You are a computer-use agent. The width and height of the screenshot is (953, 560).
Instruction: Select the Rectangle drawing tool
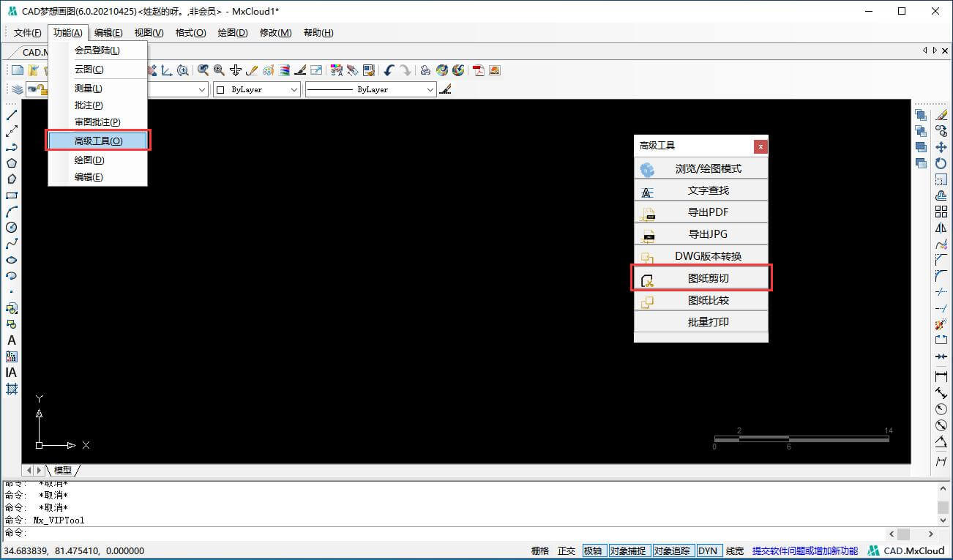(12, 195)
